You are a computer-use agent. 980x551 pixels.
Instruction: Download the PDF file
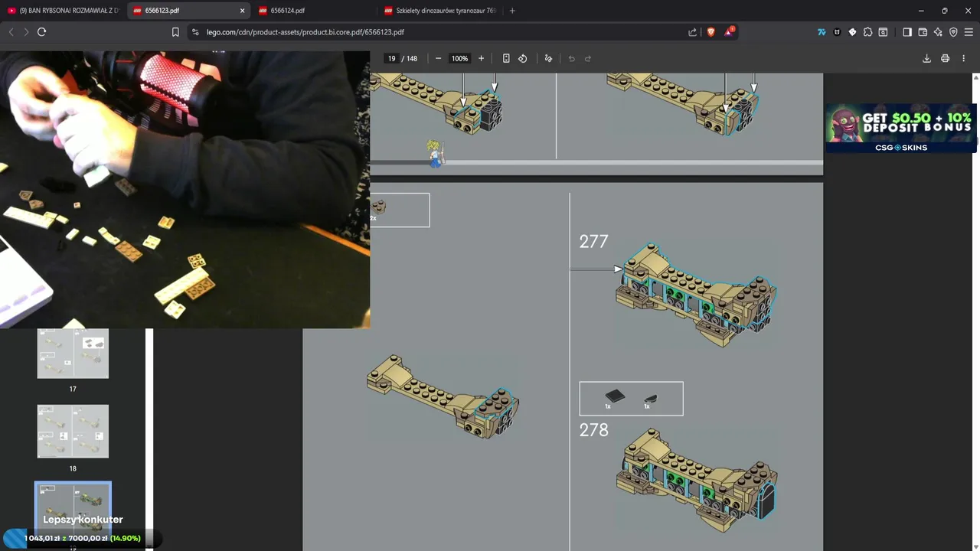click(926, 58)
